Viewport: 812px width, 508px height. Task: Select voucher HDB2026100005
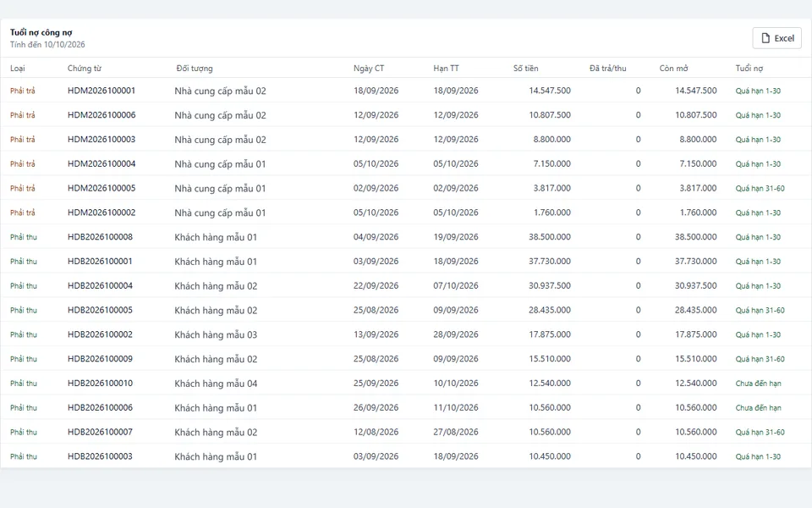[100, 310]
